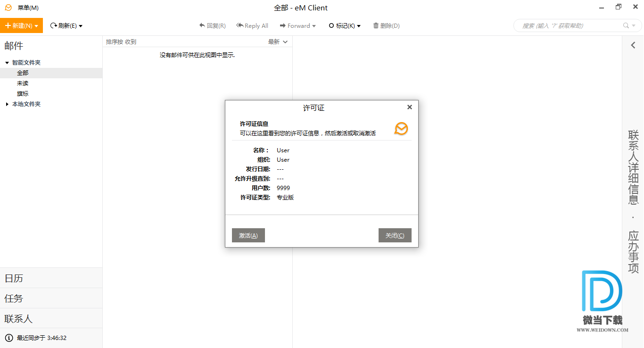Open search options dropdown arrow
Viewport: 644px width, 348px height.
[x=633, y=26]
